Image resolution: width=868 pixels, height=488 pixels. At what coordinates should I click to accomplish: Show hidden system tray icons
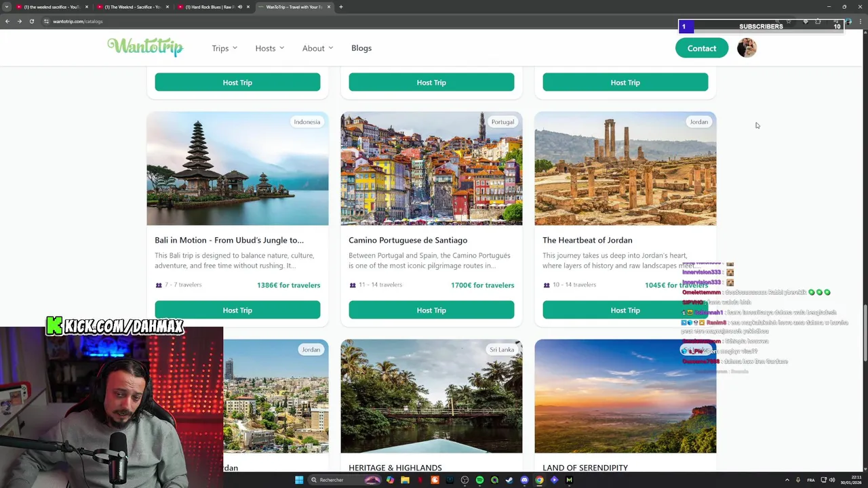pos(787,480)
